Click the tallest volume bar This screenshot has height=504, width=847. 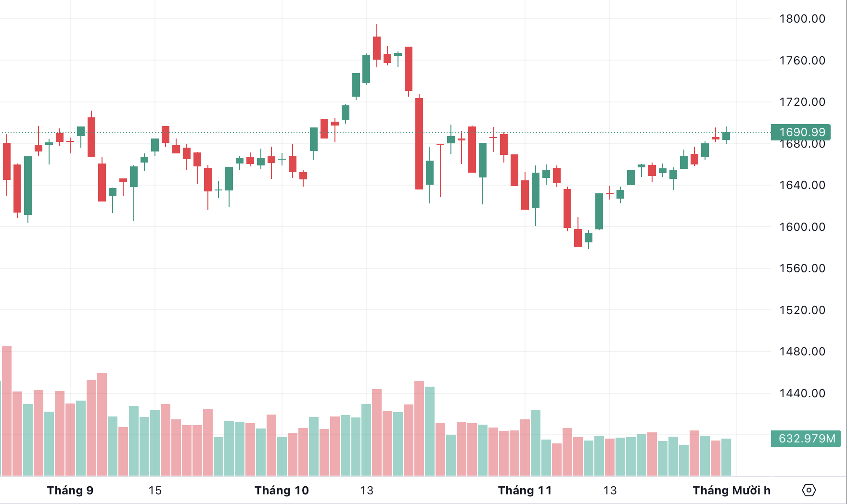pos(7,411)
